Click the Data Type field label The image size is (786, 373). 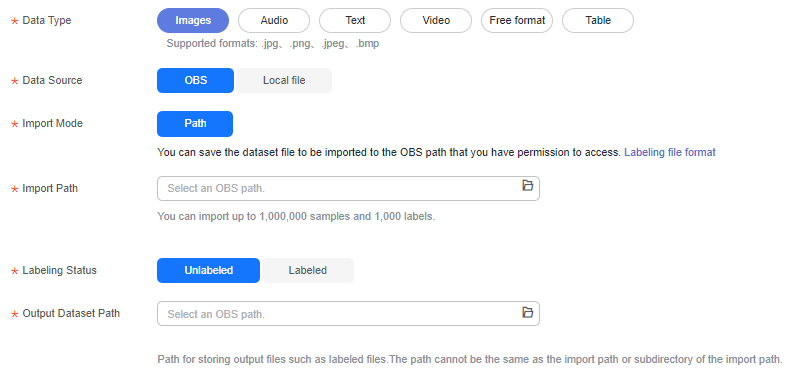tap(47, 21)
